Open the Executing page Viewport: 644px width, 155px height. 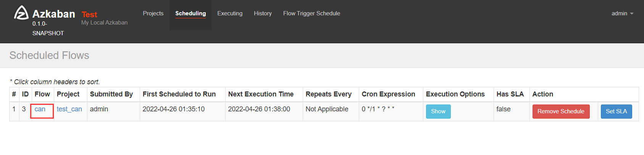click(230, 13)
